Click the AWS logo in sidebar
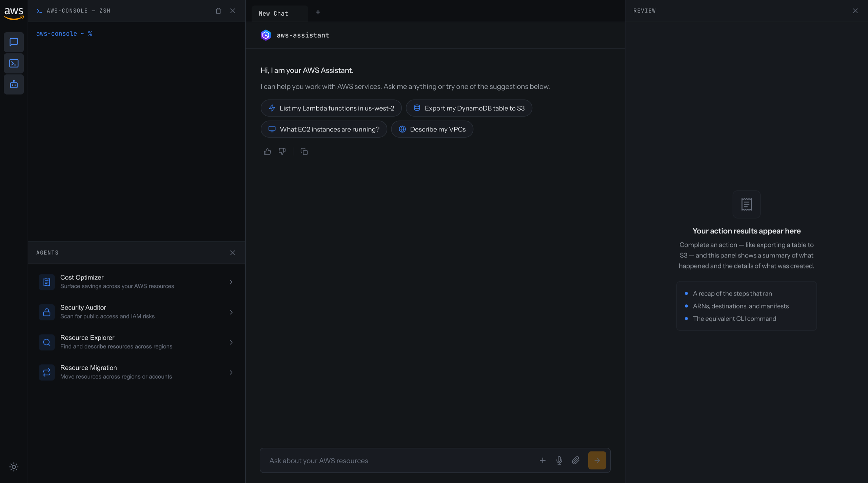Viewport: 868px width, 483px height. pos(14,14)
